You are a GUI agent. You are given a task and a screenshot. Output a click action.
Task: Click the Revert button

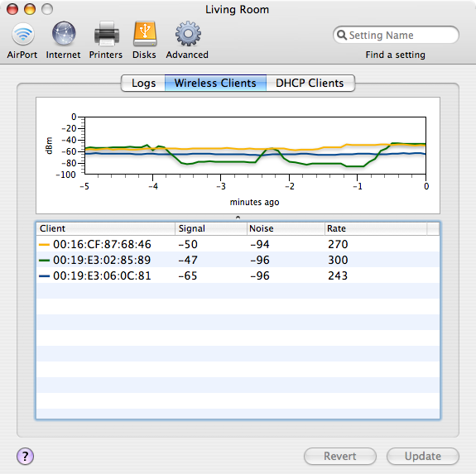[x=340, y=456]
